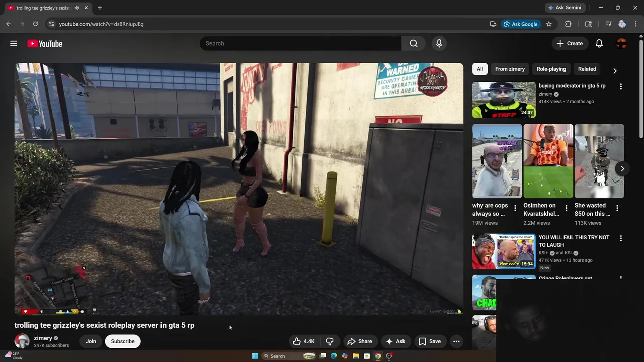644x362 pixels.
Task: Open File Explorer from the taskbar
Action: pos(356,356)
